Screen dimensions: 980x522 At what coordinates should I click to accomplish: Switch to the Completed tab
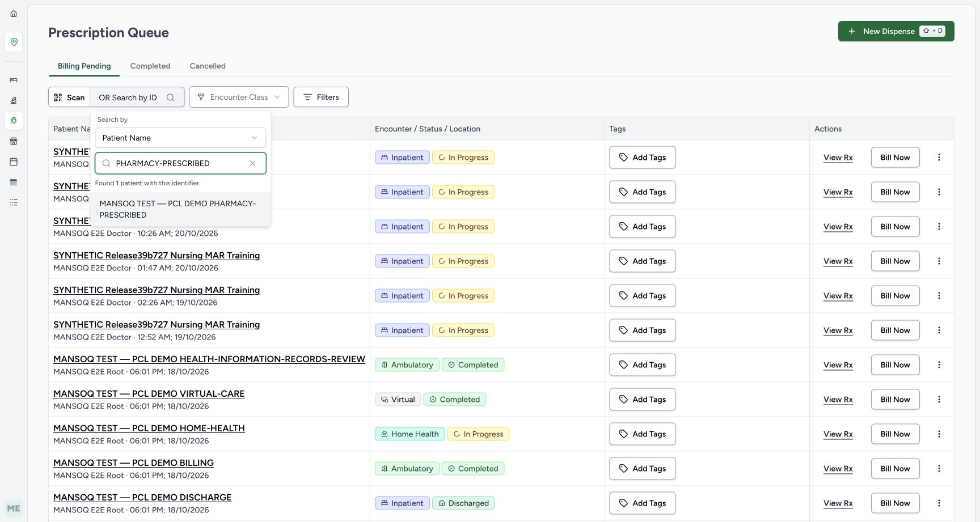point(150,66)
